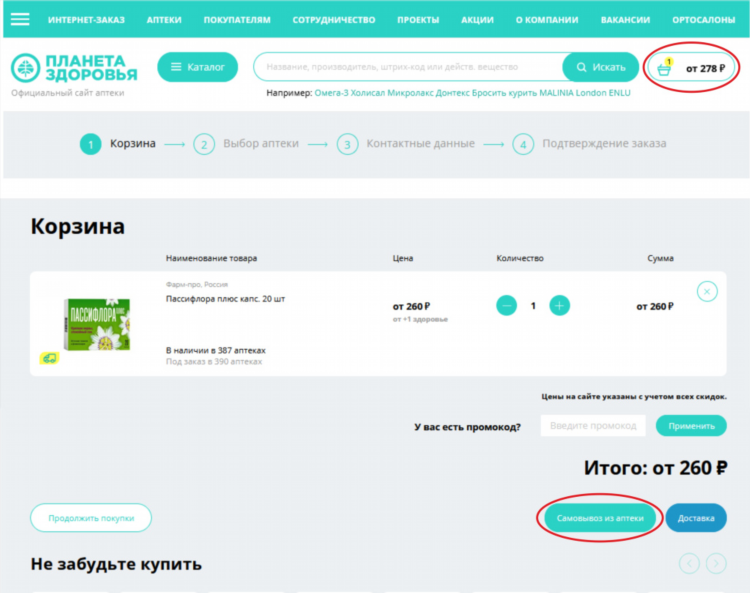Click next arrow in Не забудьте купить
Screen dimensions: 750x593
pyautogui.click(x=716, y=563)
